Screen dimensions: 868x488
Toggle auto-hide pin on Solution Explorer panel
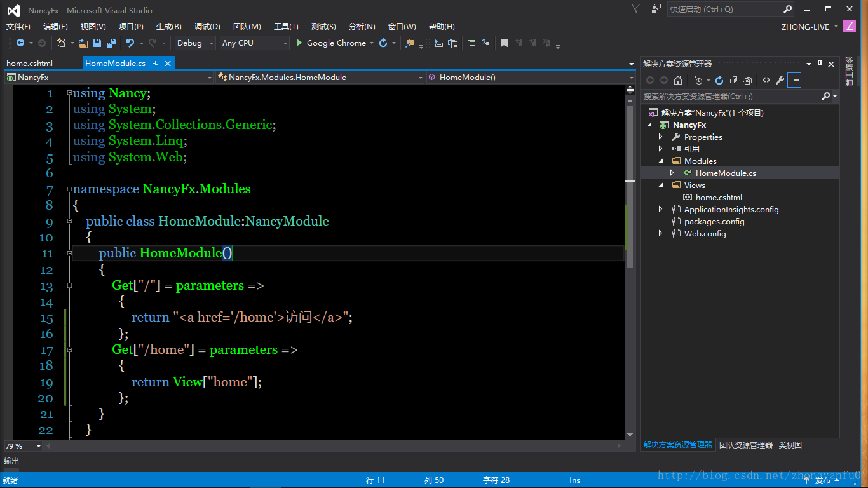pos(820,64)
